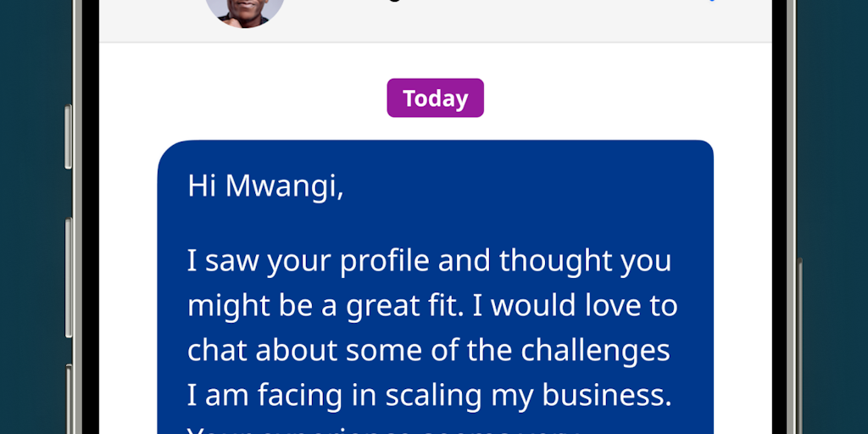This screenshot has width=868, height=434.
Task: Tap the purple Today date badge
Action: pos(435,98)
